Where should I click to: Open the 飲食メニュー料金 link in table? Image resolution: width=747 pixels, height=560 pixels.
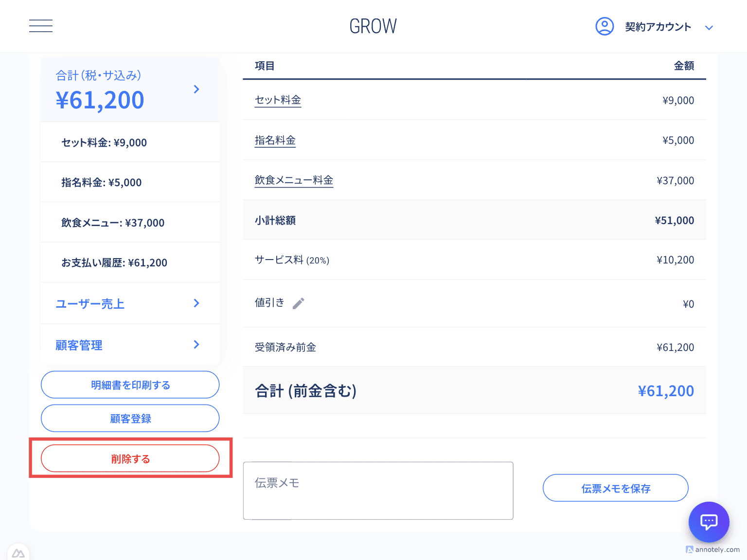tap(294, 180)
